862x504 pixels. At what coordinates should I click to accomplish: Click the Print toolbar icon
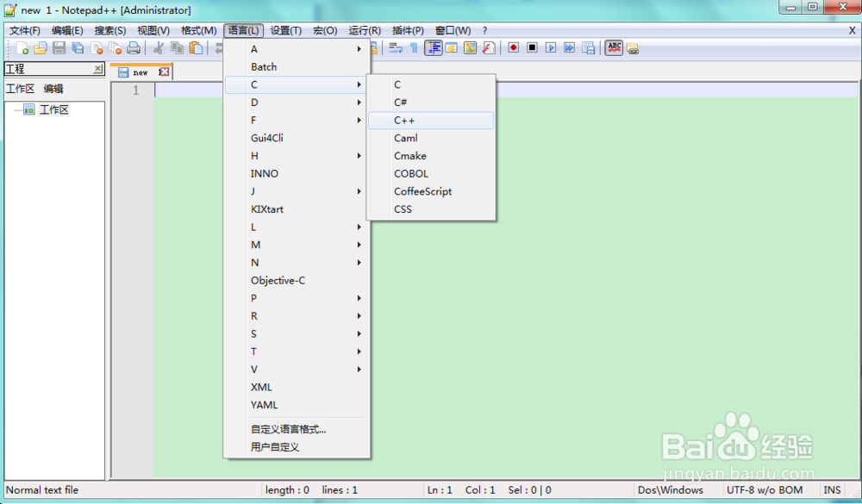pyautogui.click(x=134, y=48)
